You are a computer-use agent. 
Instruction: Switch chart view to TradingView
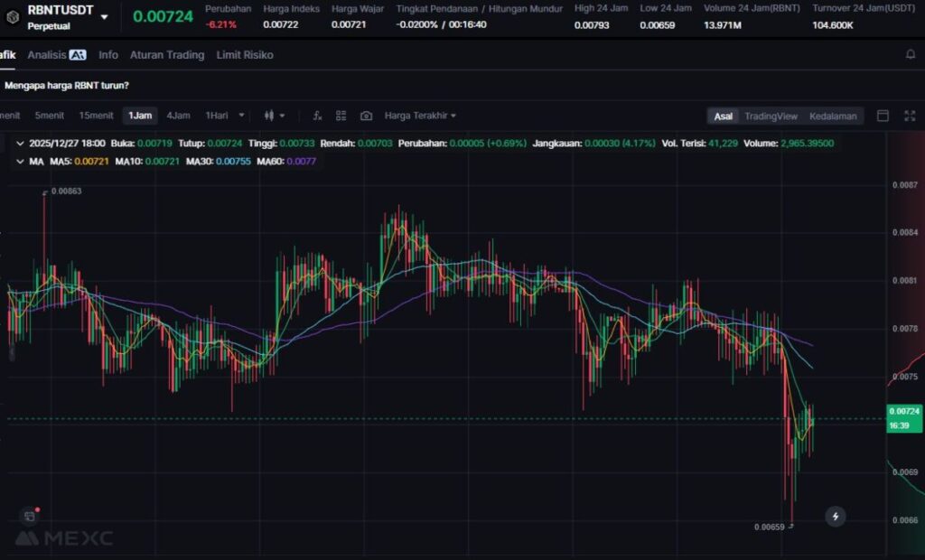pos(771,117)
